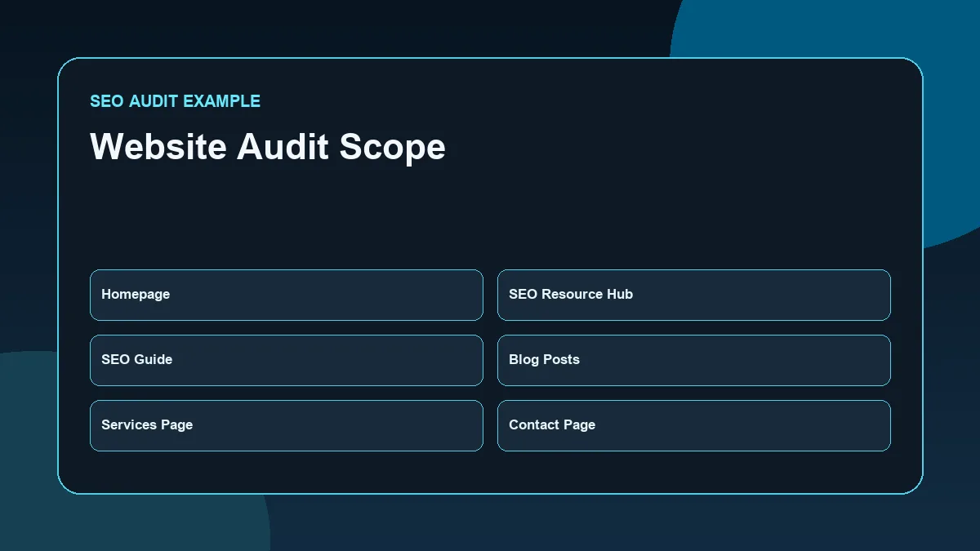Click the 'SEO AUDIT EXAMPLE' label
The width and height of the screenshot is (980, 551).
pos(176,101)
